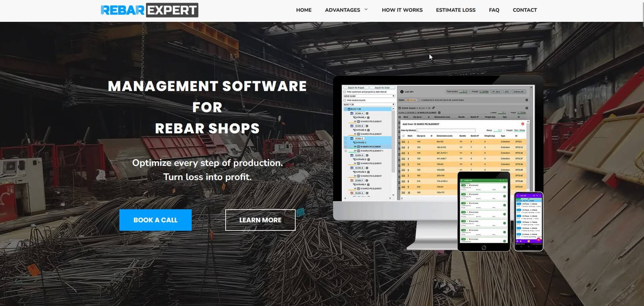Screen dimensions: 644x306
Task: Close the Add from 10 MARCI PE ELEMENT dialog
Action: [x=523, y=124]
